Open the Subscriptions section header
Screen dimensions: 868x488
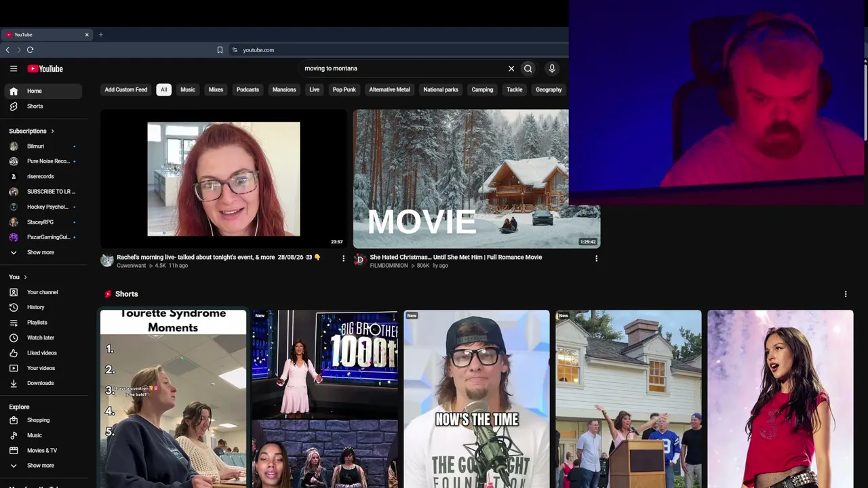coord(31,131)
